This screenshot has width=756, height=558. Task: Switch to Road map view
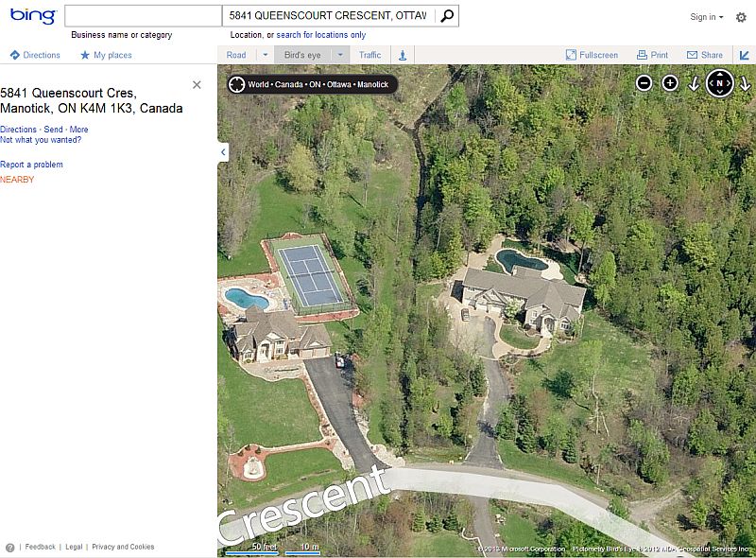click(x=236, y=56)
